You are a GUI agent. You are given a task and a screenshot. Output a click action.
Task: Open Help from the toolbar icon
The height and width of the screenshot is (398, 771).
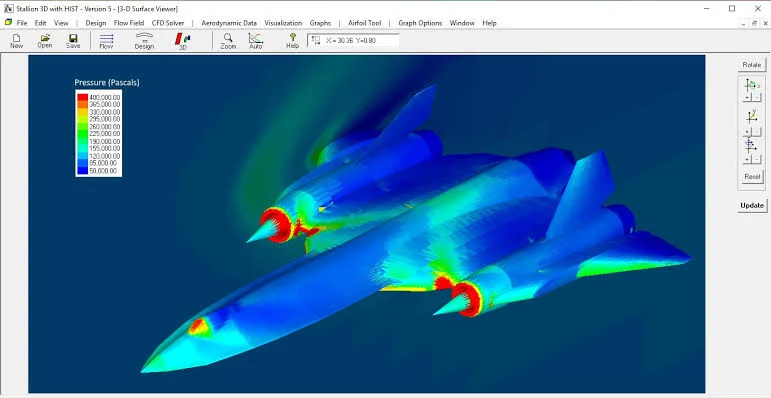coord(293,41)
